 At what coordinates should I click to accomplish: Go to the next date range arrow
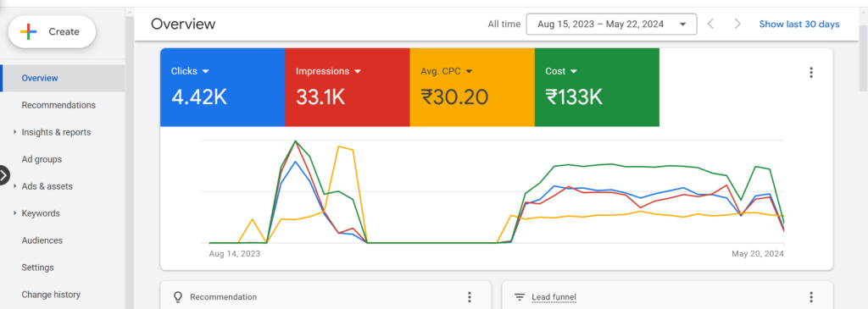(x=737, y=25)
